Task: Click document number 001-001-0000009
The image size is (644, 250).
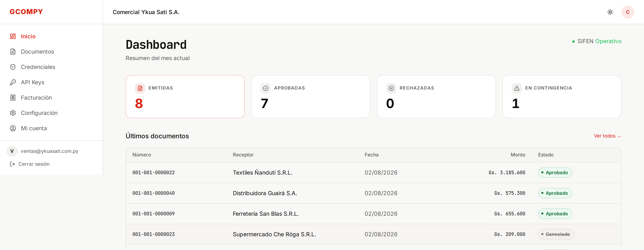Action: click(154, 214)
